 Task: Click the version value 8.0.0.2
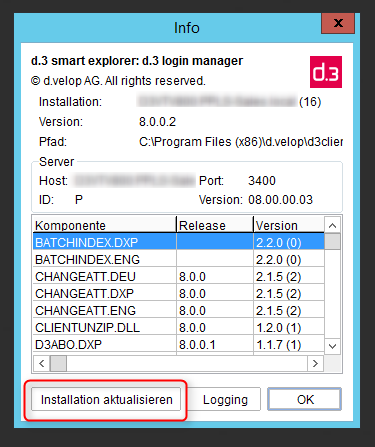[x=157, y=122]
